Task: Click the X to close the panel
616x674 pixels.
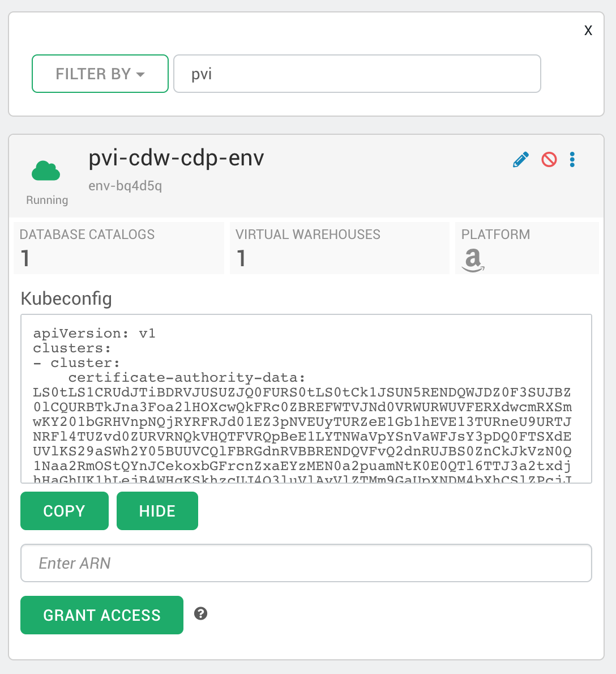Action: click(588, 30)
